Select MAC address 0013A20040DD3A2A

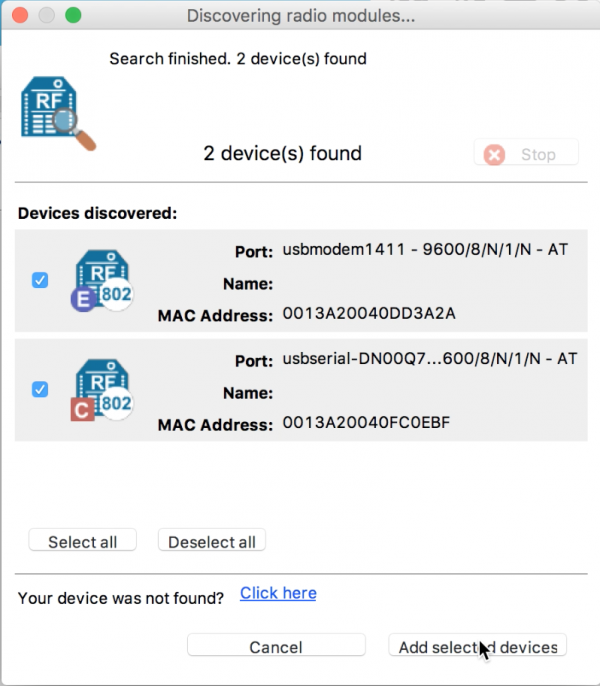[369, 315]
